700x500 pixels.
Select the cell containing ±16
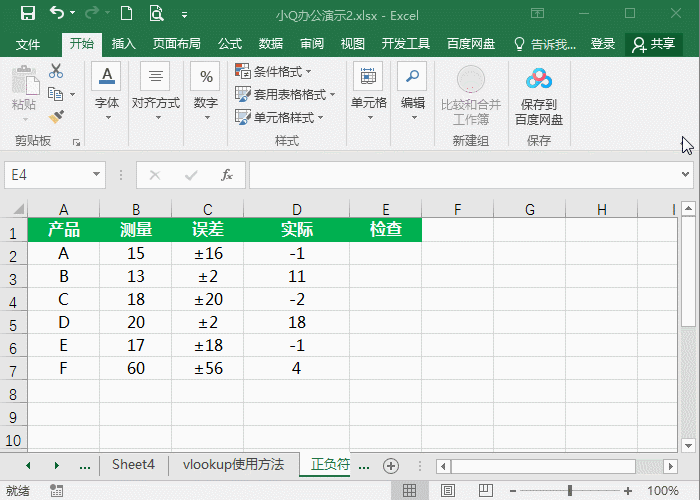[x=208, y=254]
